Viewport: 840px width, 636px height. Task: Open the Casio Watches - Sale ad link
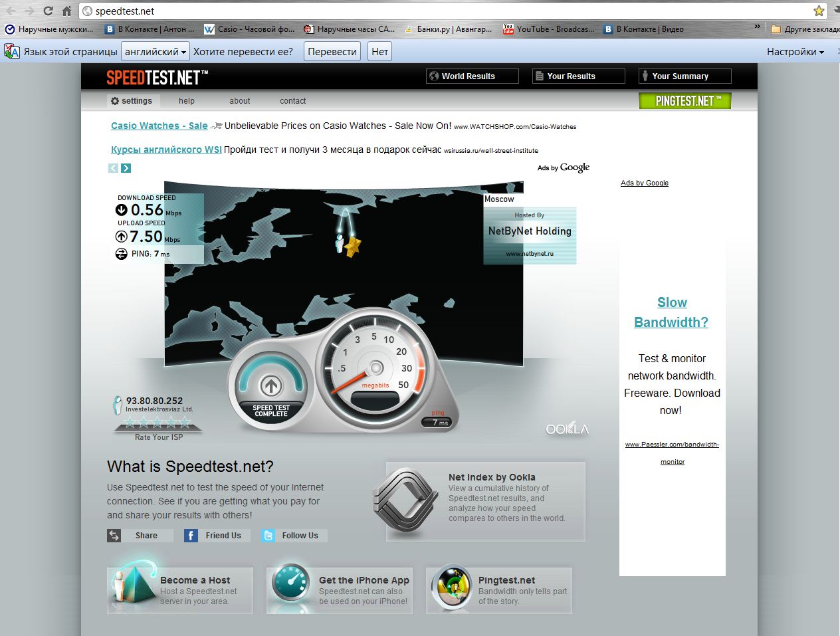[159, 126]
